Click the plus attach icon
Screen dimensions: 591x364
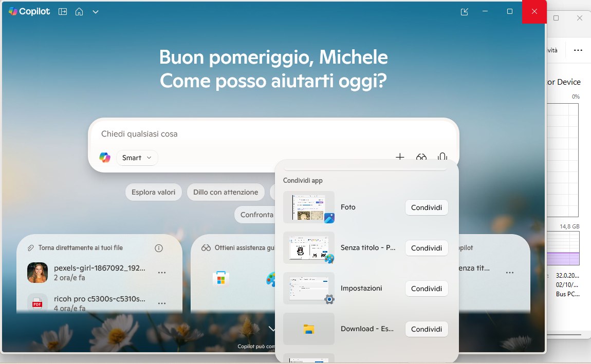[x=400, y=156]
